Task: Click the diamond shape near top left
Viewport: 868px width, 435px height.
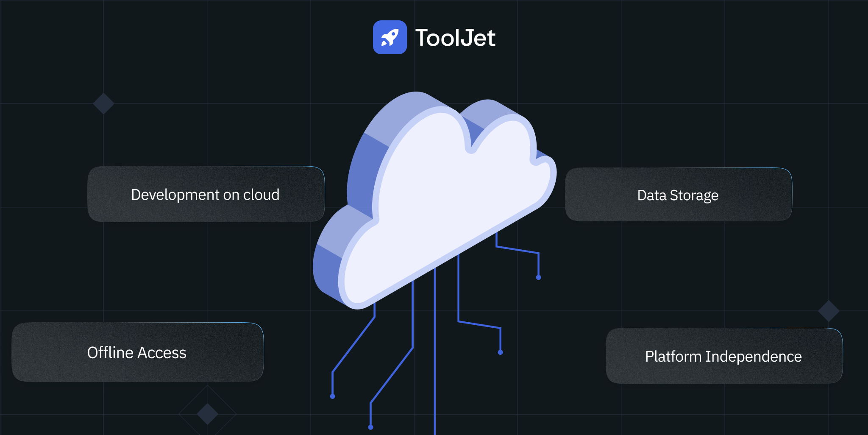Action: pyautogui.click(x=103, y=103)
